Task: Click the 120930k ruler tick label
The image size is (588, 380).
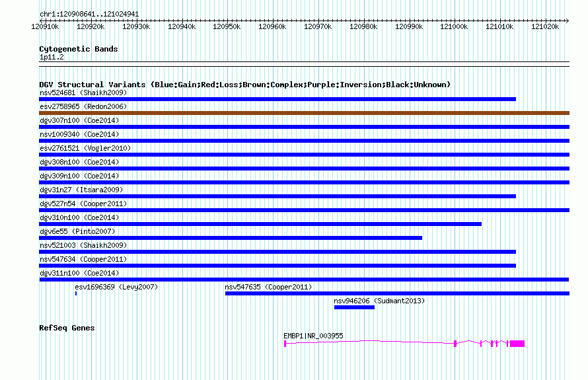Action: click(135, 26)
